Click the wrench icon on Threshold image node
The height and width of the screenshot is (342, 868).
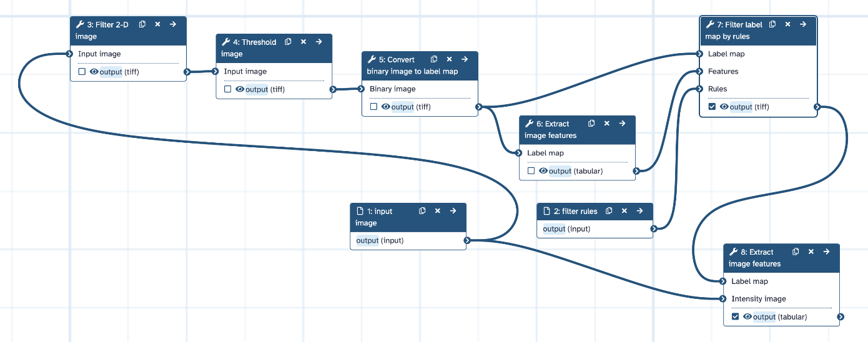(225, 42)
